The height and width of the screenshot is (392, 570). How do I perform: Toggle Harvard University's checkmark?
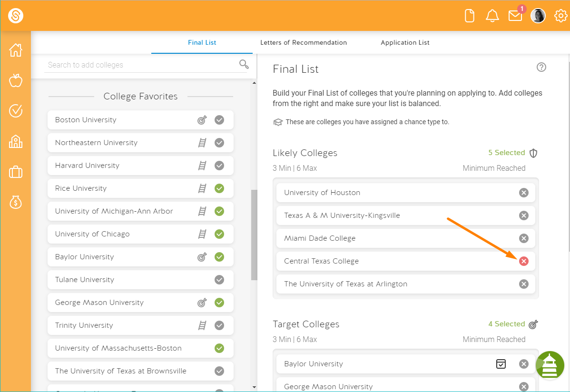(x=219, y=166)
